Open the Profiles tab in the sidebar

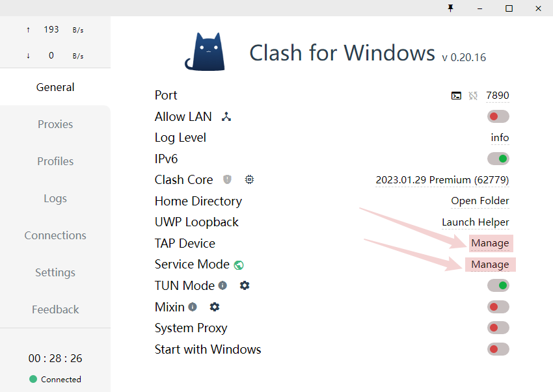point(55,161)
